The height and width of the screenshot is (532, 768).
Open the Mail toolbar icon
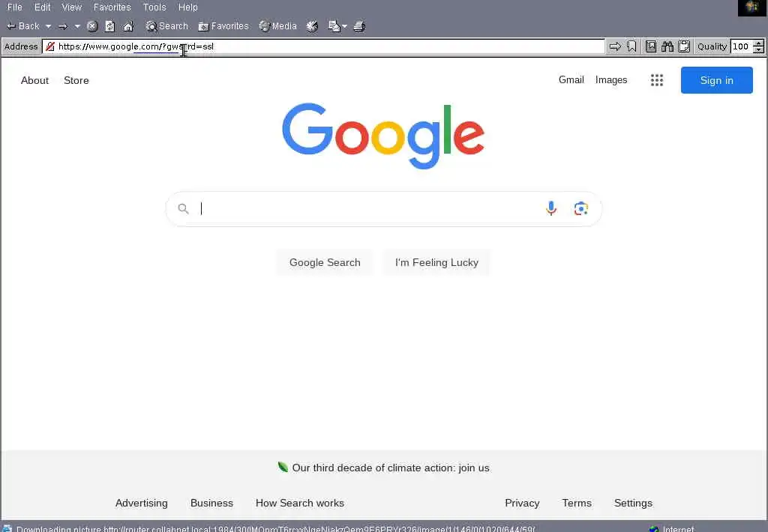[334, 26]
